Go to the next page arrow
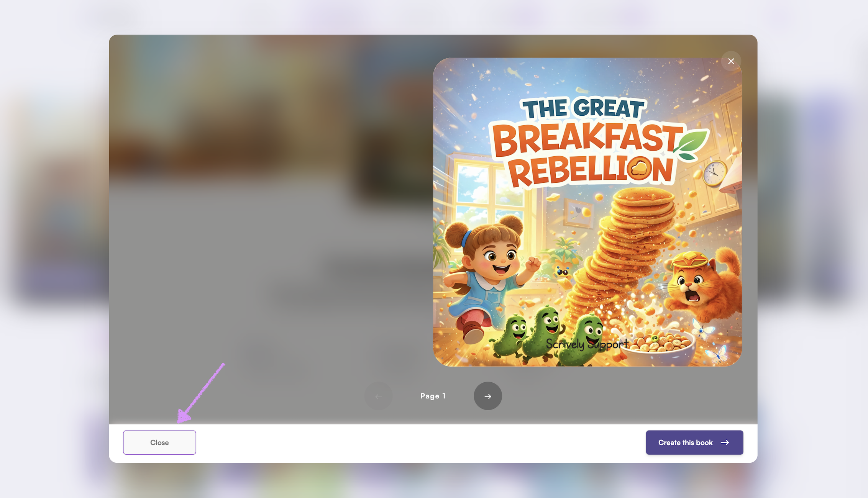This screenshot has width=868, height=498. pyautogui.click(x=487, y=396)
